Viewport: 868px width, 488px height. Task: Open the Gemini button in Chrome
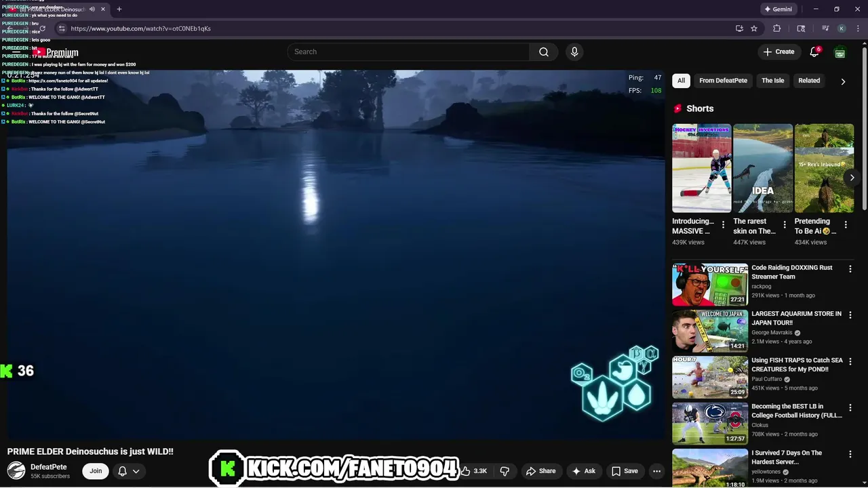click(778, 9)
